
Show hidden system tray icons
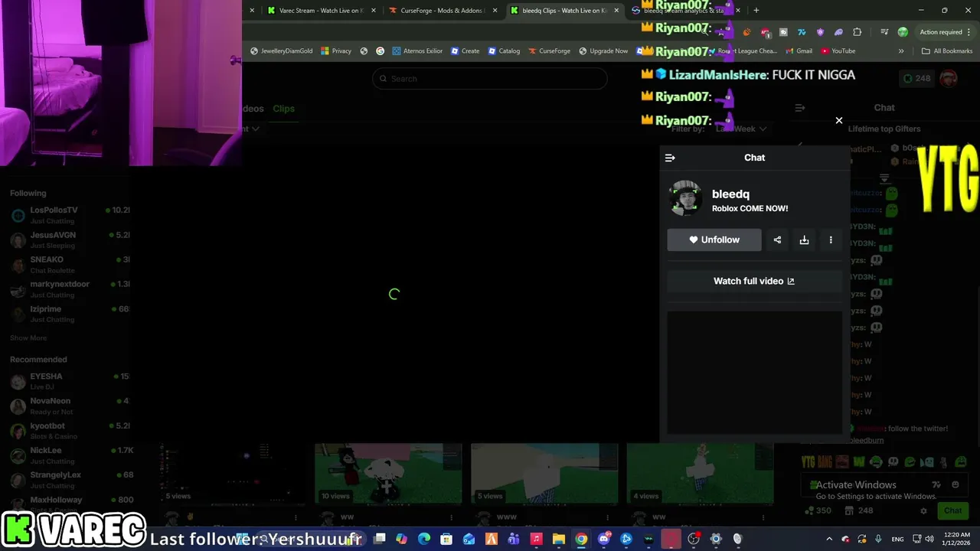(829, 539)
